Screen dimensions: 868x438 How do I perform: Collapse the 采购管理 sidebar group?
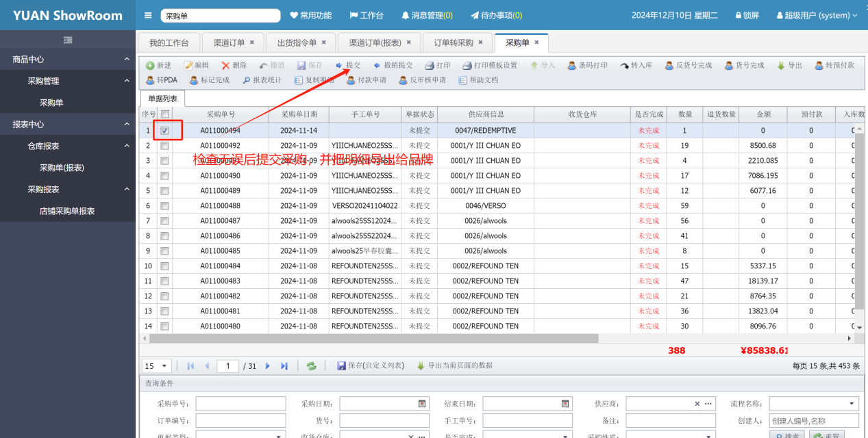coord(68,81)
